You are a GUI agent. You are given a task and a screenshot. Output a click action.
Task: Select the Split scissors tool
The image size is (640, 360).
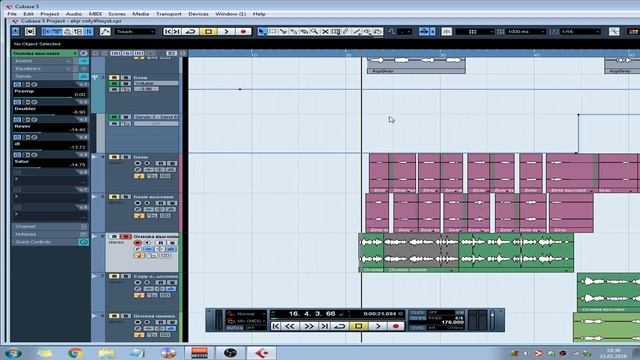[283, 31]
